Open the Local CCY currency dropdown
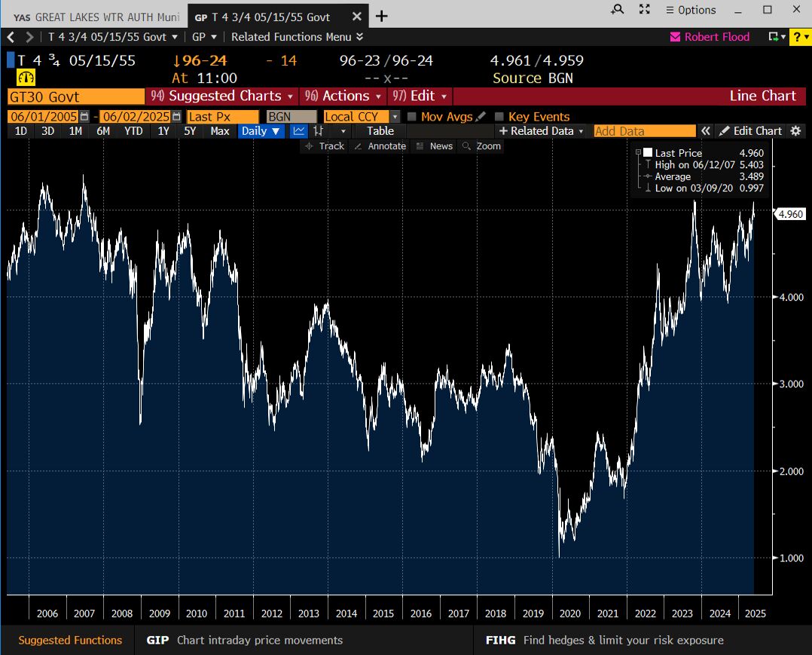Screen dimensions: 812x655 tap(395, 117)
